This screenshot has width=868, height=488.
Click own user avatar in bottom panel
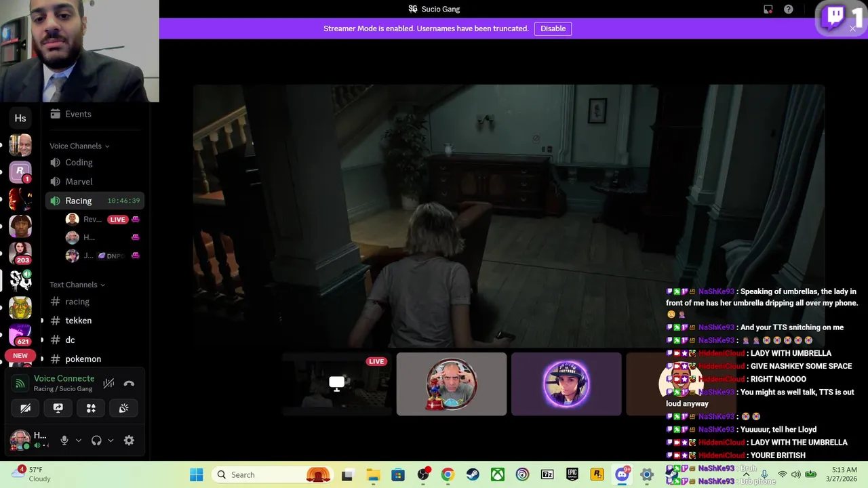[20, 440]
